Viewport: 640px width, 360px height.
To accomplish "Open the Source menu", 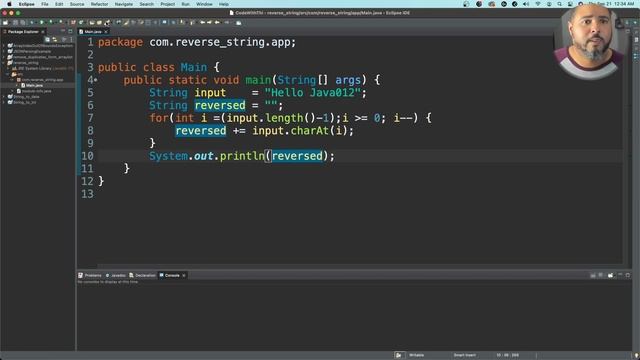I will pyautogui.click(x=77, y=4).
